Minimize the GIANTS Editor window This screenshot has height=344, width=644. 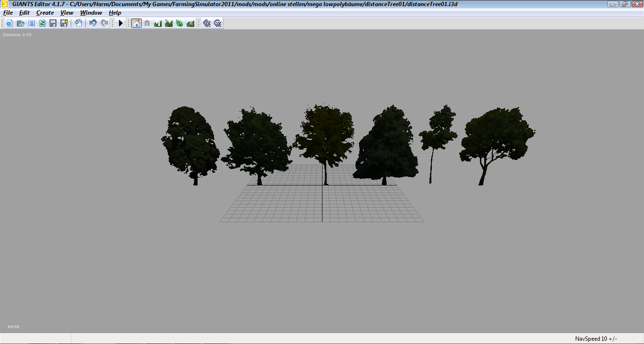[613, 4]
